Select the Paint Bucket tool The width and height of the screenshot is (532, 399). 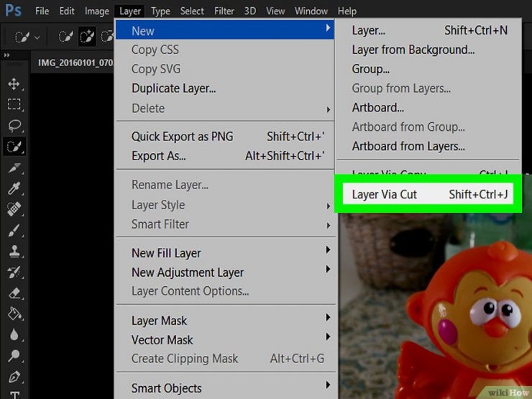click(14, 313)
